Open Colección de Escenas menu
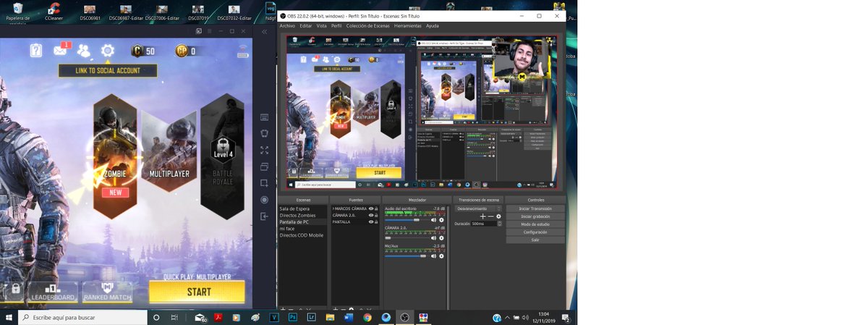Screen dimensions: 868x325 pyautogui.click(x=368, y=25)
